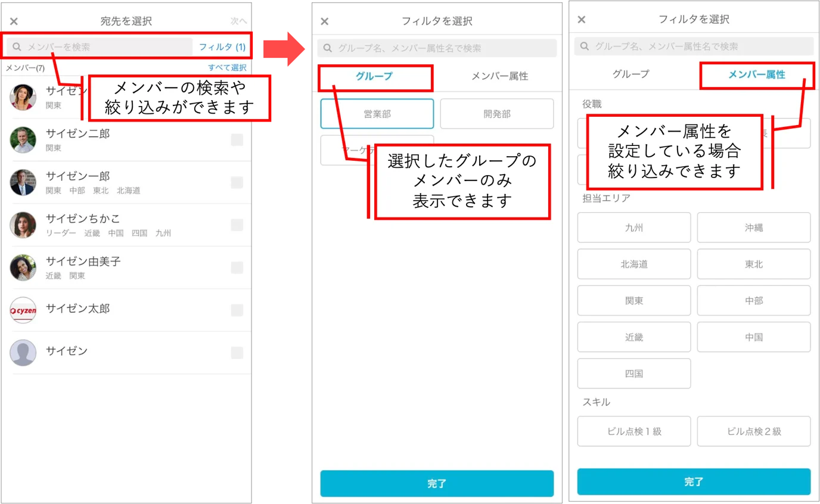Click 完了 in the group filter screen
820x504 pixels.
tap(437, 484)
